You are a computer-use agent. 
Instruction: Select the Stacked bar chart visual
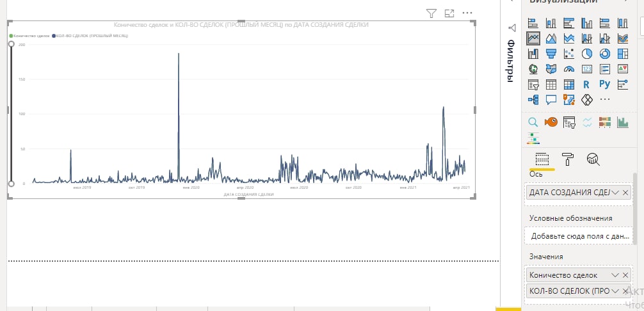[x=533, y=23]
